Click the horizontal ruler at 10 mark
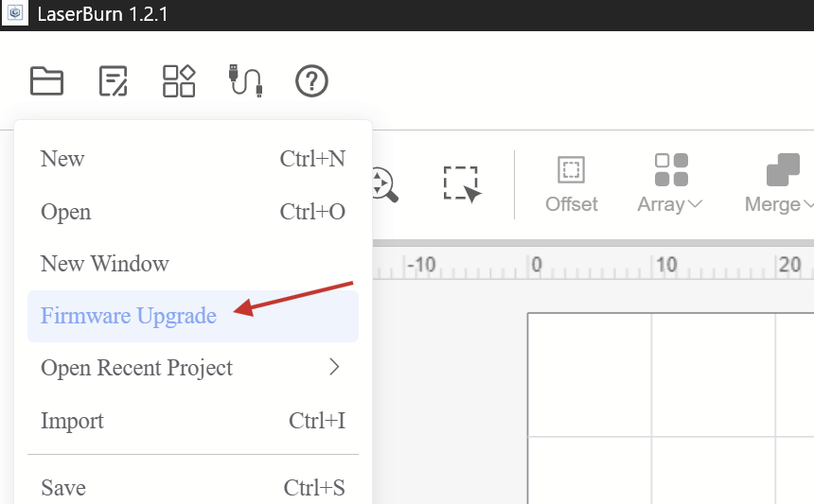This screenshot has height=504, width=814. click(x=666, y=266)
